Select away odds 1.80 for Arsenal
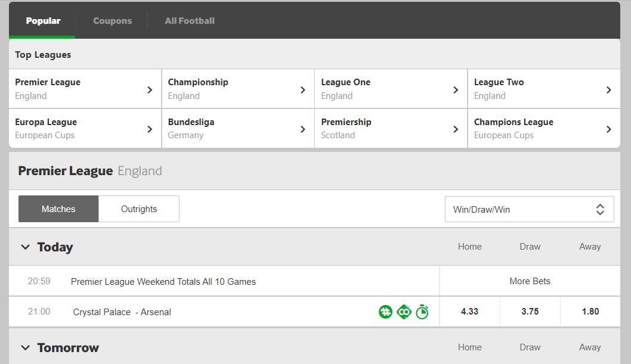 coord(590,312)
